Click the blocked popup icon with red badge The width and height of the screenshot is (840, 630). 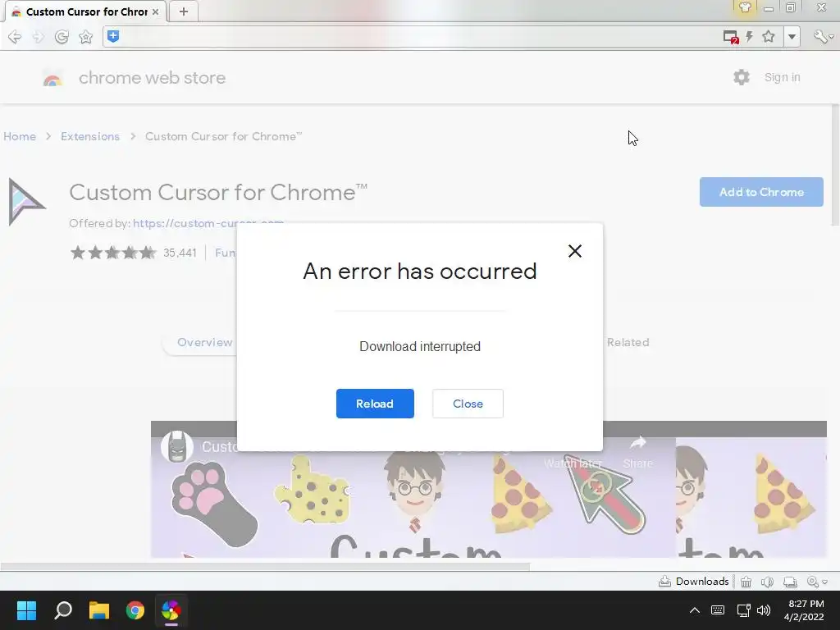731,37
